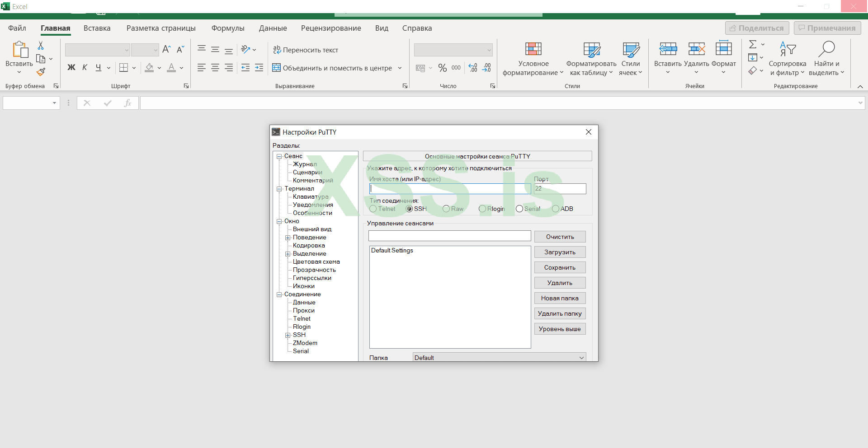Open the Формулы ribbon tab
This screenshot has width=868, height=448.
(x=228, y=28)
